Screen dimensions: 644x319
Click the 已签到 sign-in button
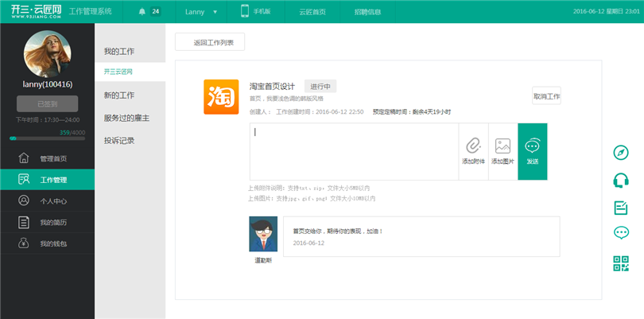click(x=47, y=104)
